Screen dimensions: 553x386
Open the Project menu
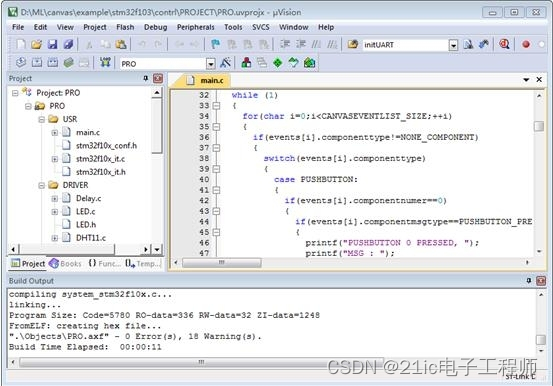[x=95, y=27]
